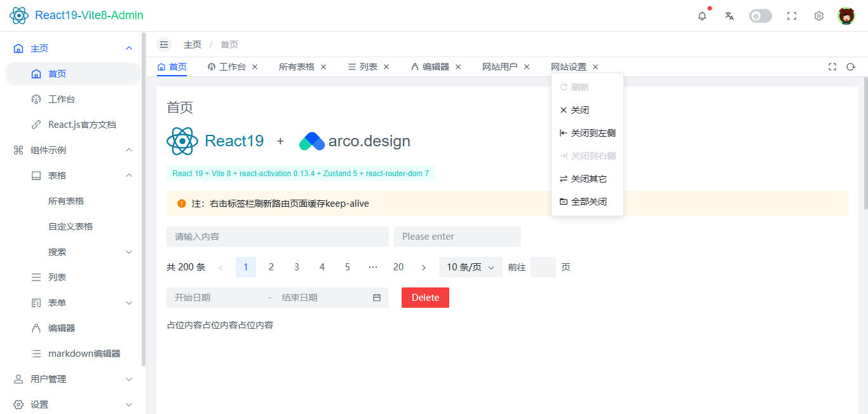The height and width of the screenshot is (414, 868).
Task: Collapse the 表格 submenu
Action: point(73,176)
